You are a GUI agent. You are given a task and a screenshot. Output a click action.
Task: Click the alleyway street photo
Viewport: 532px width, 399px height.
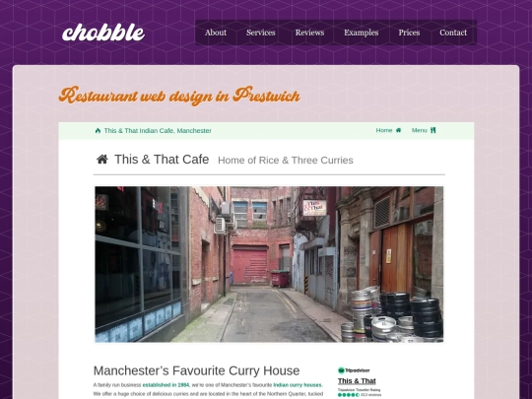[269, 264]
